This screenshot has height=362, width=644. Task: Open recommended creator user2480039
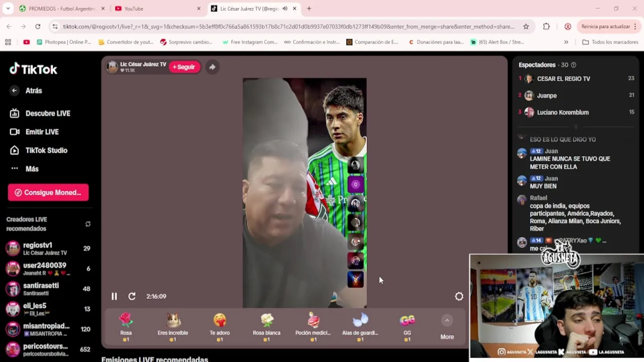(48, 268)
